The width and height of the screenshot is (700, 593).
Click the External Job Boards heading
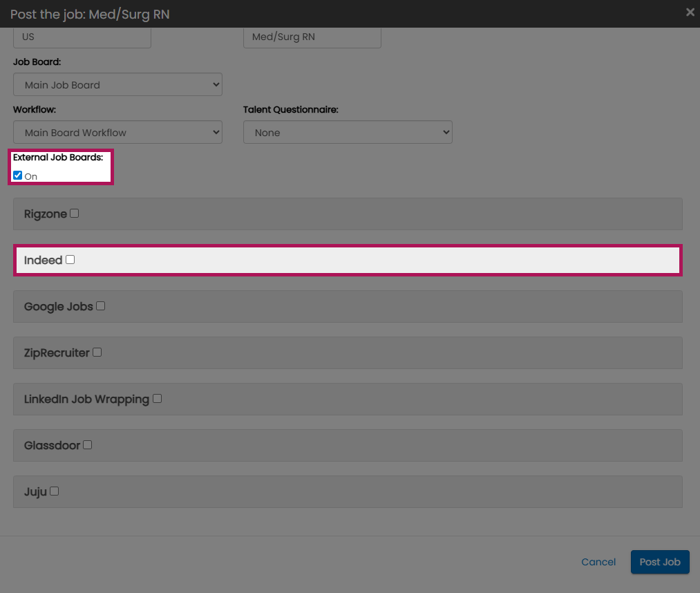click(x=58, y=157)
